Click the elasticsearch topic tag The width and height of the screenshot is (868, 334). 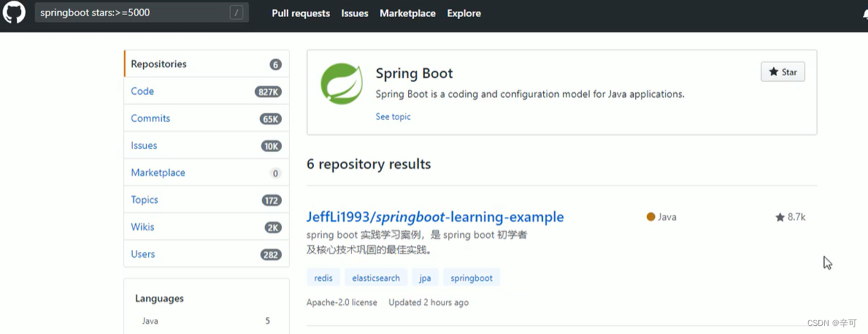point(376,278)
